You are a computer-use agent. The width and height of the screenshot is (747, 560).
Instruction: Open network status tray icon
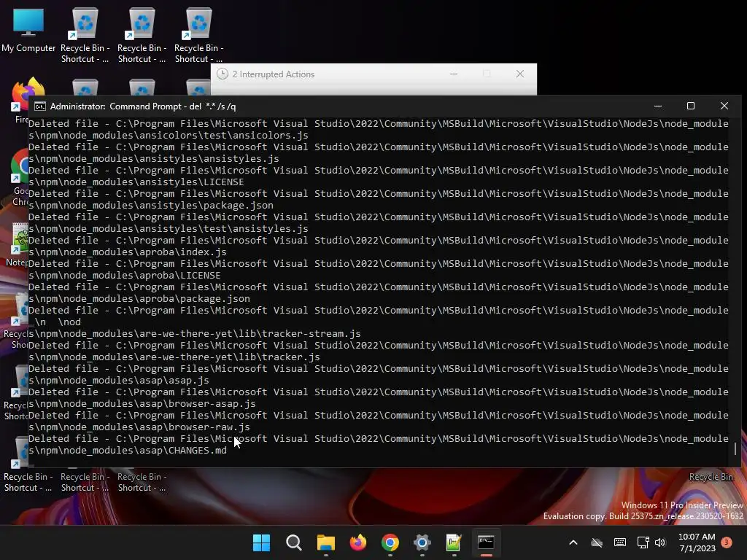click(x=643, y=542)
